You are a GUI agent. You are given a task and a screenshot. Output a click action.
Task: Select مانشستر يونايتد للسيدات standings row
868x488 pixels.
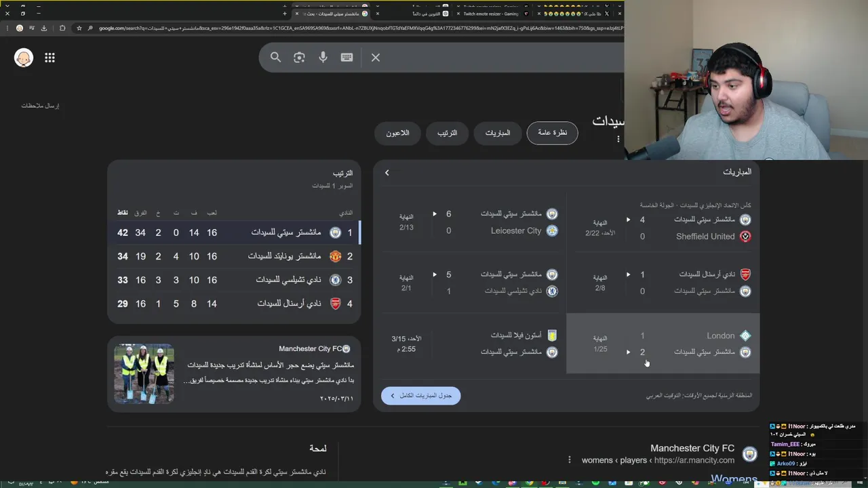click(235, 256)
